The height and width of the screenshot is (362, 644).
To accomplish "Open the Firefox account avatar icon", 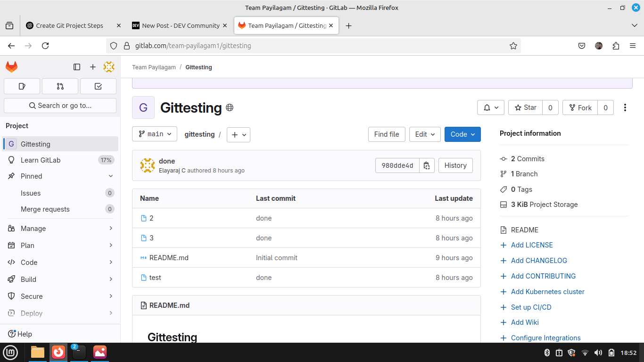I will click(x=599, y=46).
